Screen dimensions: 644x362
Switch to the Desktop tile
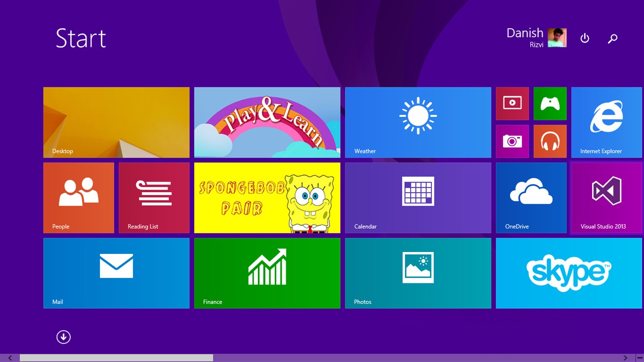pos(116,122)
